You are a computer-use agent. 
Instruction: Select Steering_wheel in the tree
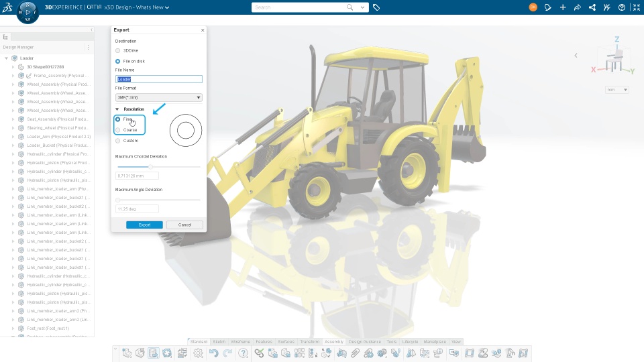click(x=57, y=128)
